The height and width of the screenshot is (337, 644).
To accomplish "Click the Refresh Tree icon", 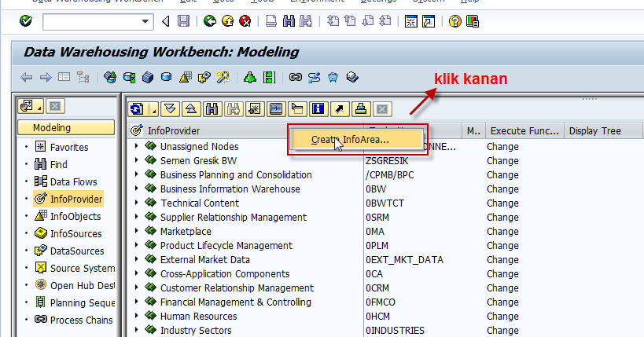I will (x=137, y=109).
